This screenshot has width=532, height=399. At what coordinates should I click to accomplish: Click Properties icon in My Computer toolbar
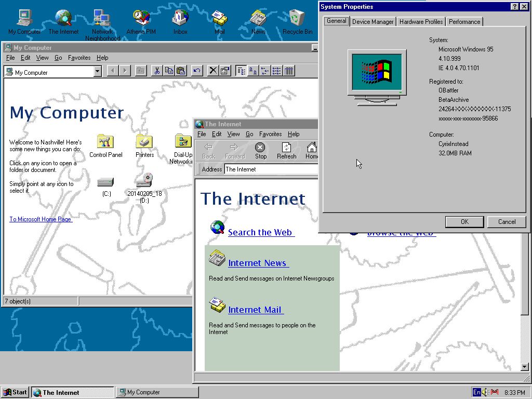224,71
